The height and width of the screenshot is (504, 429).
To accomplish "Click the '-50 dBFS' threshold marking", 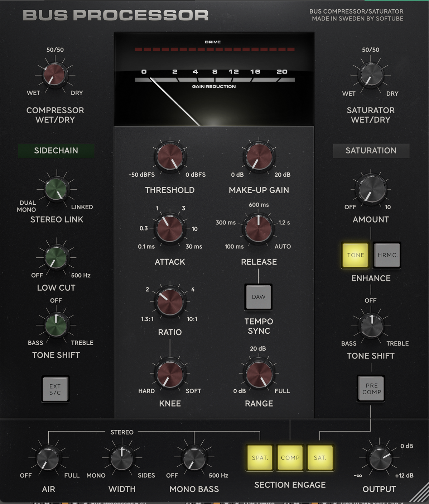I will tap(141, 175).
